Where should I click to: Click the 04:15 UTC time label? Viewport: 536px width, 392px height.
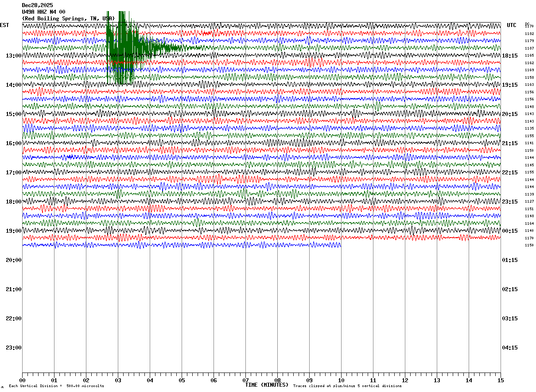pyautogui.click(x=510, y=348)
